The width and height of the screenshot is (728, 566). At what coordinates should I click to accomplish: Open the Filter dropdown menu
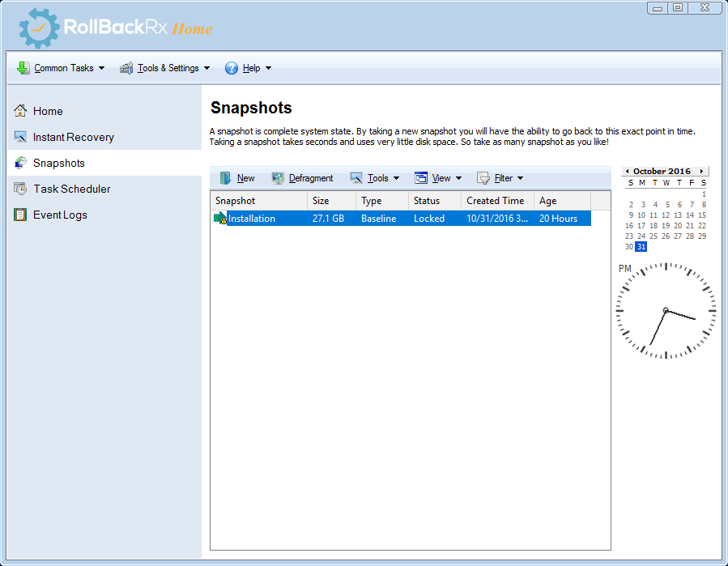[502, 177]
